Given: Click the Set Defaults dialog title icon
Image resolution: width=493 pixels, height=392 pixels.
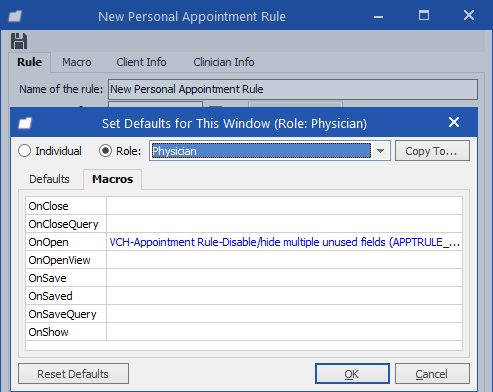Looking at the screenshot, I should coord(25,123).
